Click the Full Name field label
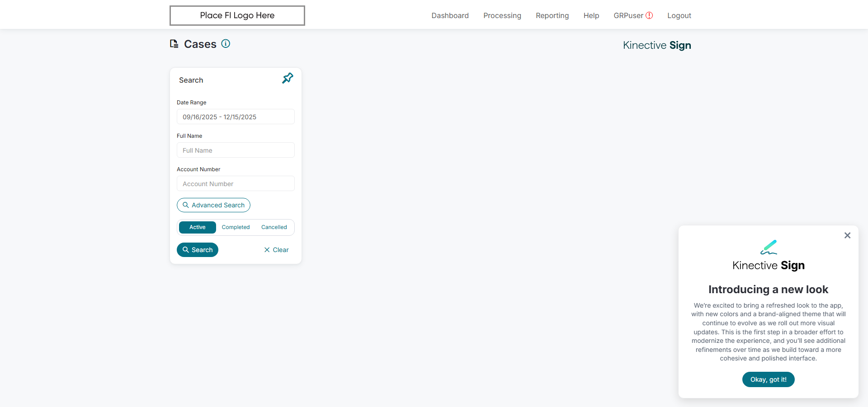The height and width of the screenshot is (407, 868). click(189, 136)
